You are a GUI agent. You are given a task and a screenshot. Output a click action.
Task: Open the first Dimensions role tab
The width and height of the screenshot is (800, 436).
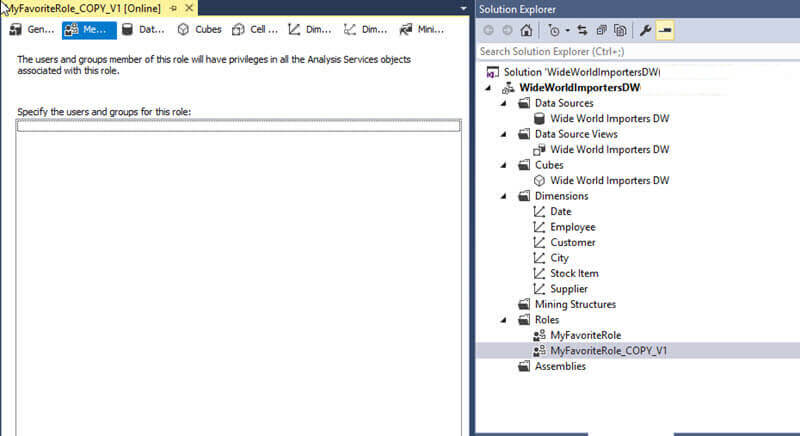click(310, 30)
